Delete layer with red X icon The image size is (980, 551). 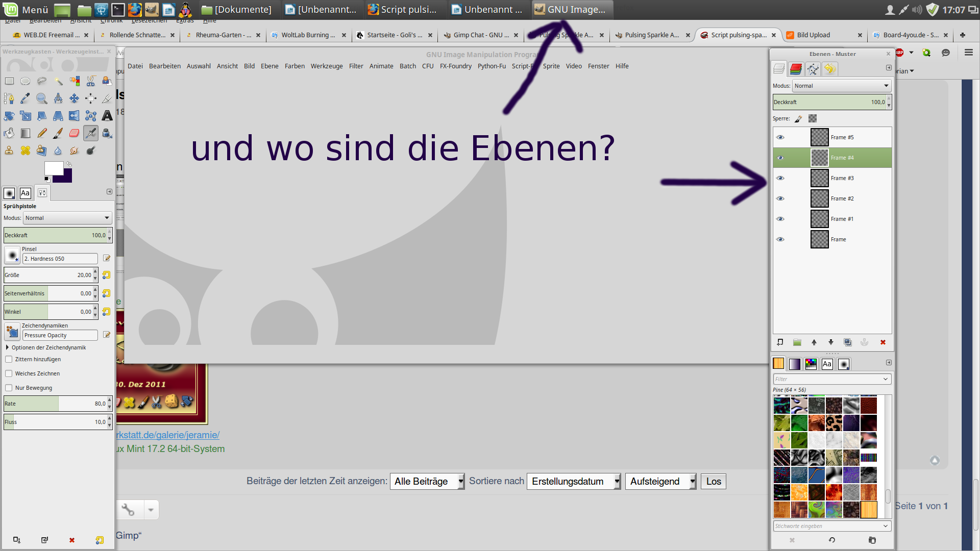pyautogui.click(x=883, y=342)
